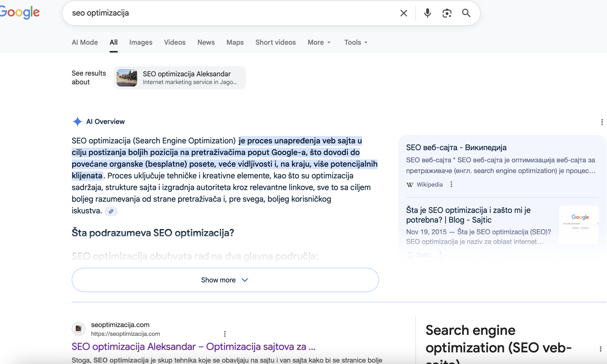Open search by image camera icon
Screen dimensions: 607x364
[447, 13]
